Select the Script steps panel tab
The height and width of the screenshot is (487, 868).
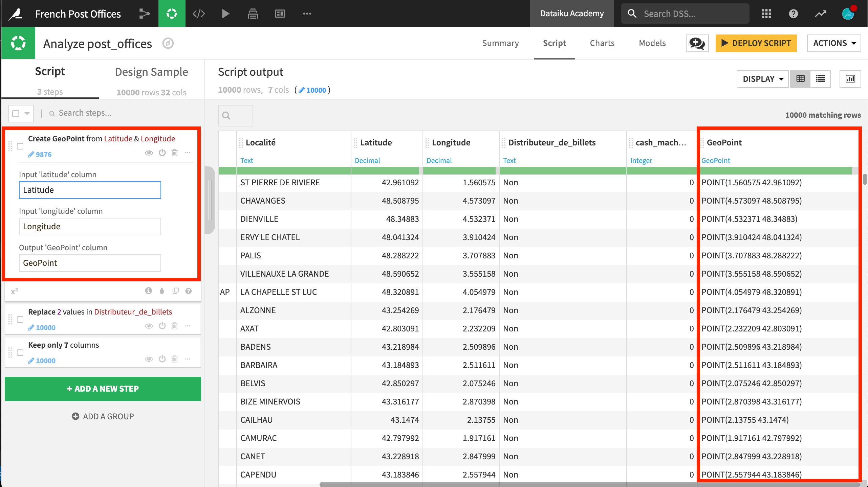[x=50, y=80]
